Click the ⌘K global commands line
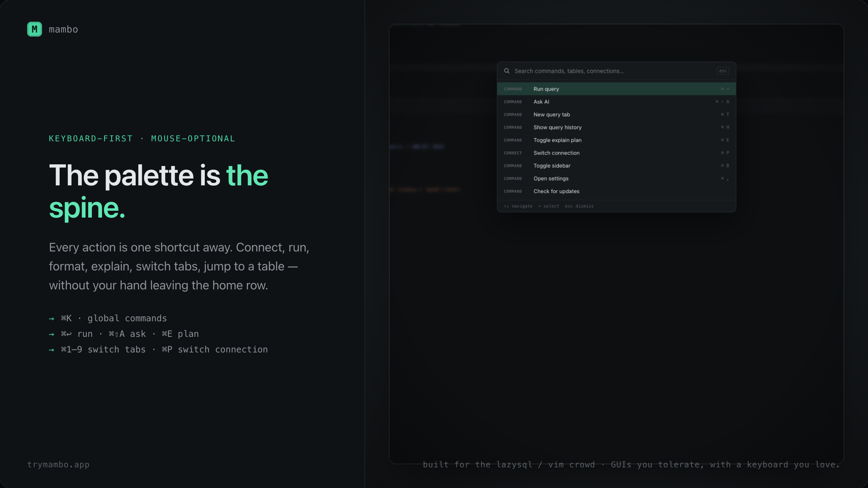868x488 pixels. pos(108,319)
